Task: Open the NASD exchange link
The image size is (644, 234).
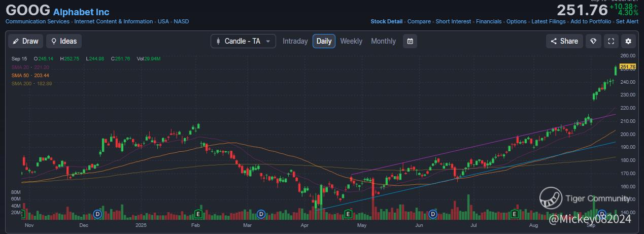Action: [181, 21]
